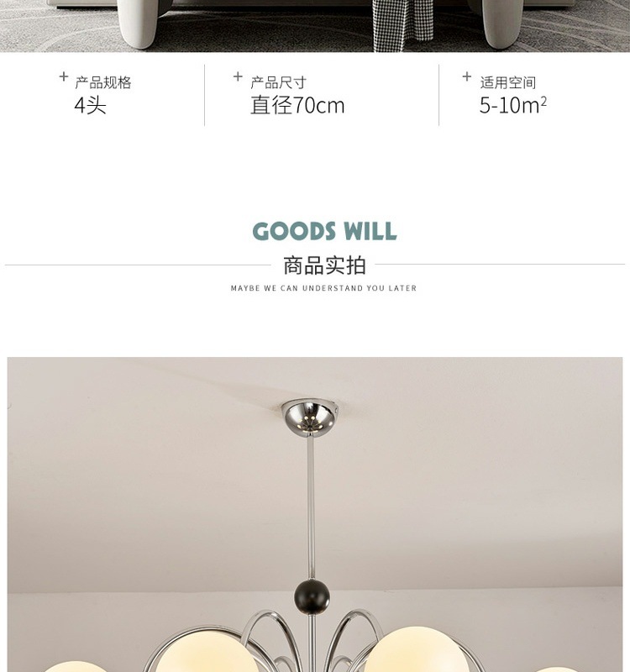Click the plus icon beside 产品尺寸
The width and height of the screenshot is (630, 672).
tap(238, 76)
